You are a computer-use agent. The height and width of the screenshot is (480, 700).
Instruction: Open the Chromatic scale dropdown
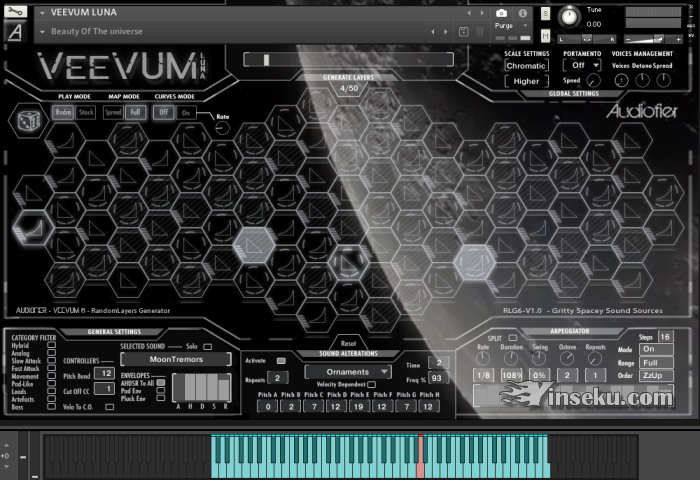pyautogui.click(x=526, y=65)
